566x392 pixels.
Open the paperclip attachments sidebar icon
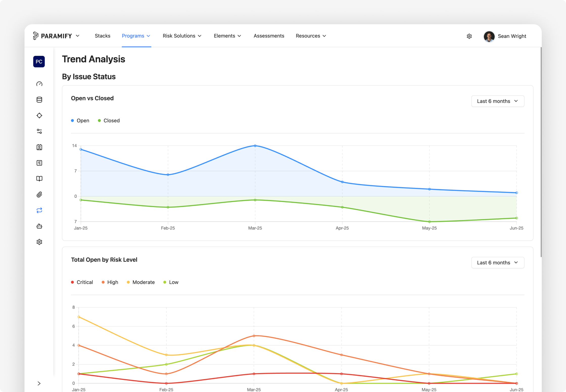[x=39, y=194]
